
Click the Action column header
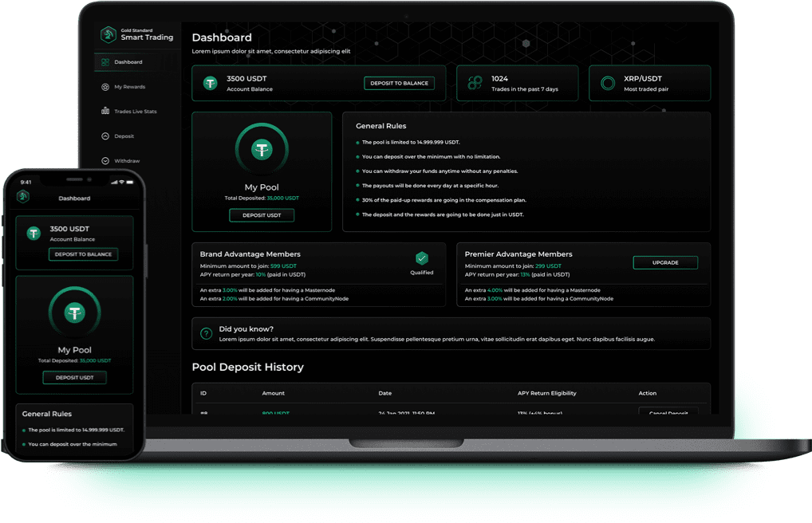[648, 394]
